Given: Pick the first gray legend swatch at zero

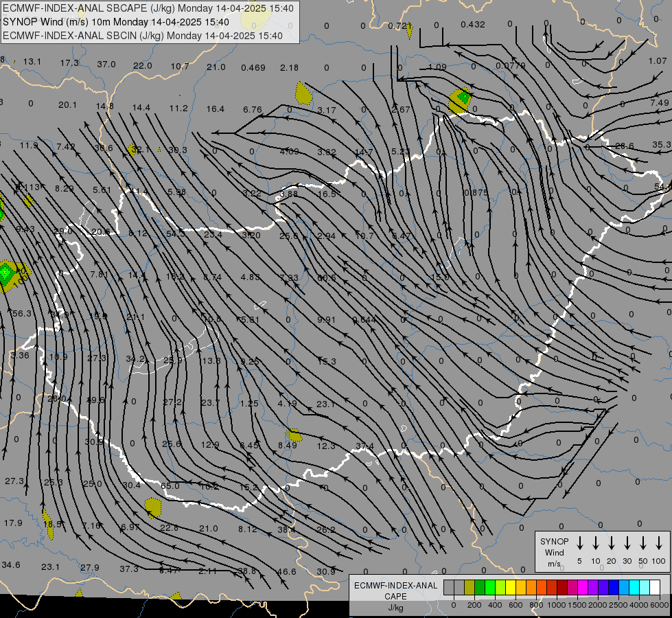Looking at the screenshot, I should tap(449, 587).
